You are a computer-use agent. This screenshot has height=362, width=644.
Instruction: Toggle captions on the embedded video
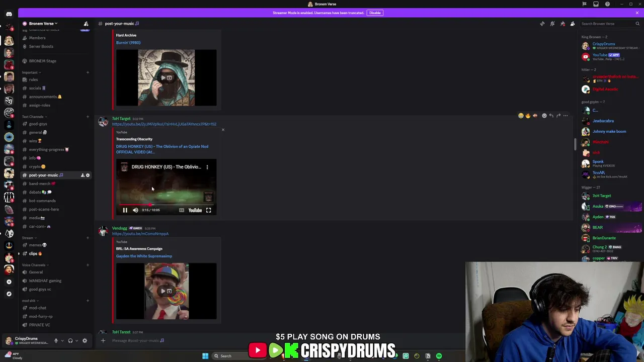(182, 210)
